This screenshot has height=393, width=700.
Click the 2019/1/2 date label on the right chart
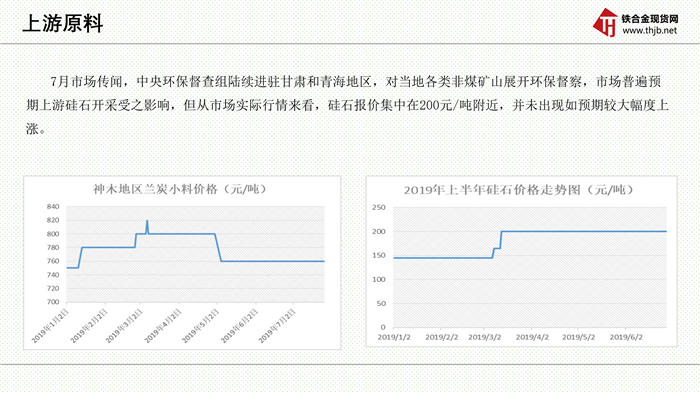[394, 337]
